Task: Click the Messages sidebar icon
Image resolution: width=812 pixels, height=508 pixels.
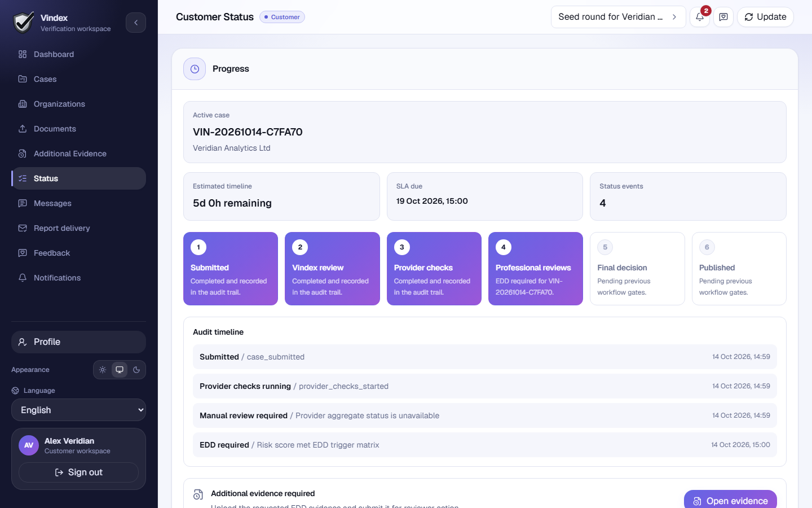Action: (23, 203)
